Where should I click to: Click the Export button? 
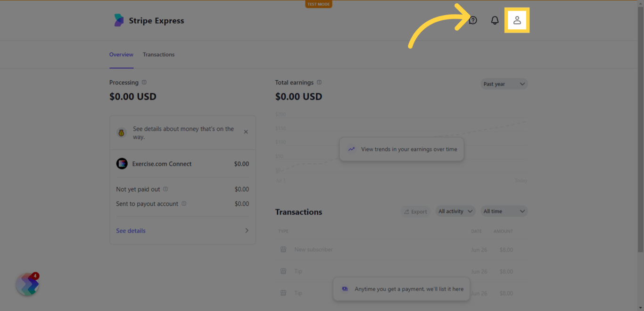click(x=415, y=211)
